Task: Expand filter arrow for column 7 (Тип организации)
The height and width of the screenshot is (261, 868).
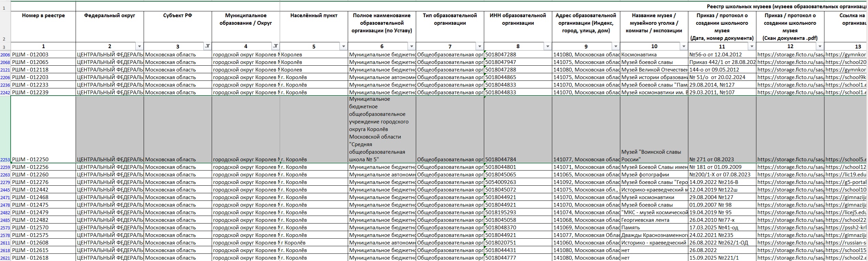Action: (x=480, y=46)
